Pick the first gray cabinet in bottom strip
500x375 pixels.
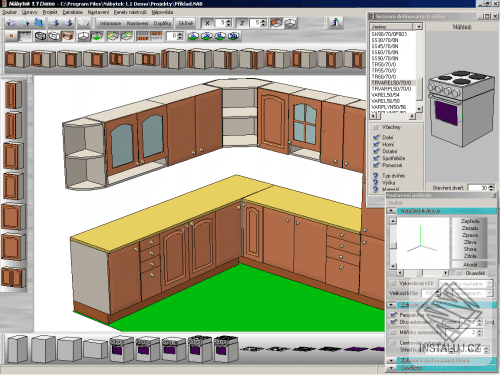point(18,349)
